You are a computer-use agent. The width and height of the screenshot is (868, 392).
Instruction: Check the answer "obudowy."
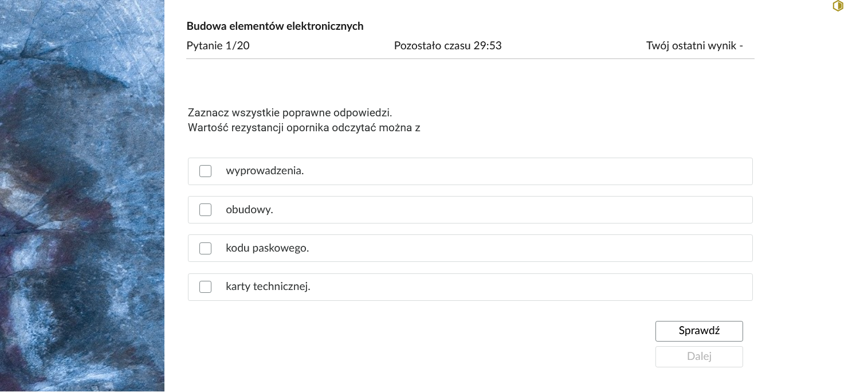pyautogui.click(x=205, y=209)
